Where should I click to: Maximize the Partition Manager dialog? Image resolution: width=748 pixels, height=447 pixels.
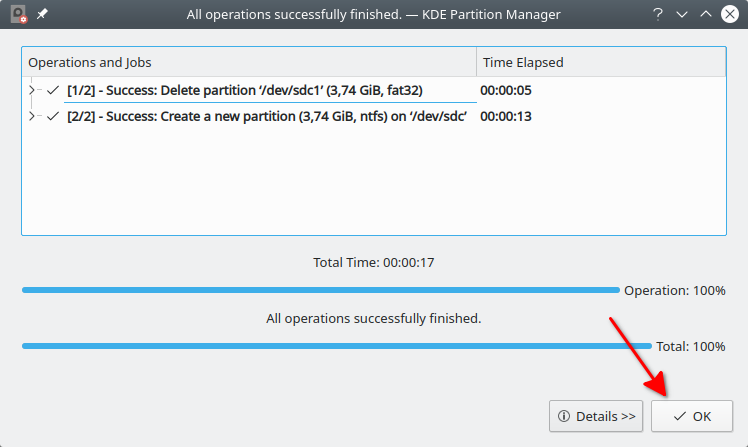click(x=706, y=14)
